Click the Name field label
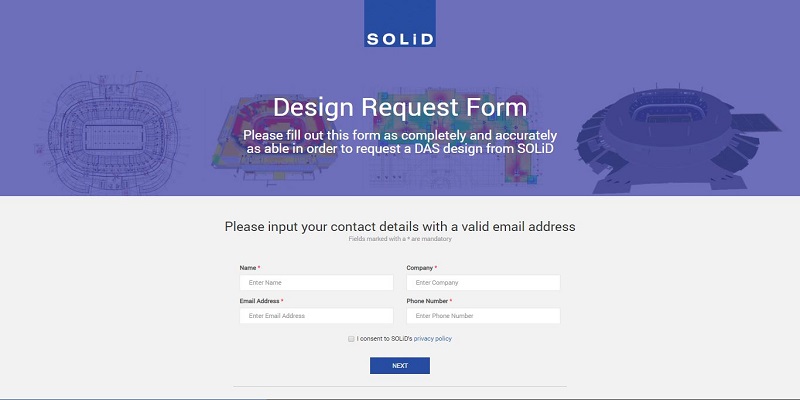This screenshot has height=400, width=800. pos(248,268)
